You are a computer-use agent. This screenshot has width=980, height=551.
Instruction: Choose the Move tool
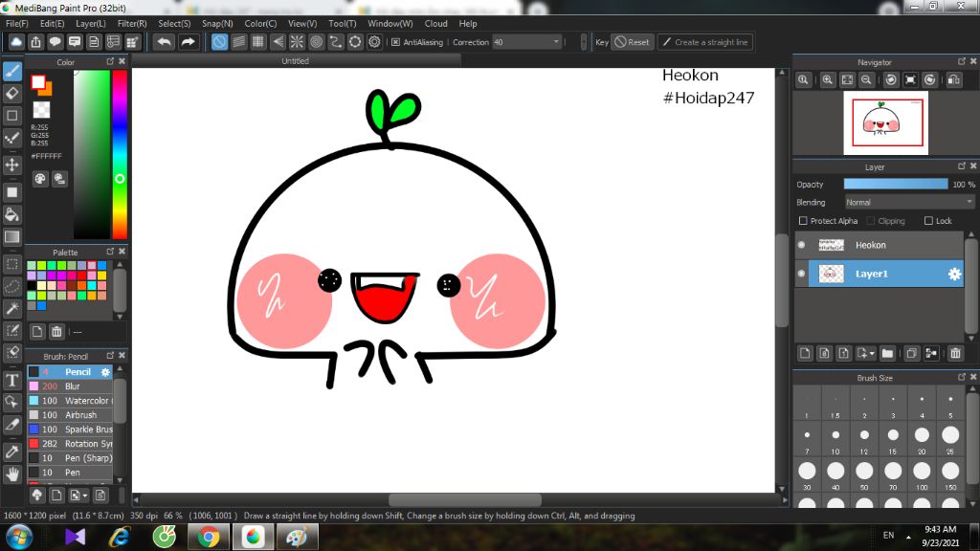coord(12,165)
